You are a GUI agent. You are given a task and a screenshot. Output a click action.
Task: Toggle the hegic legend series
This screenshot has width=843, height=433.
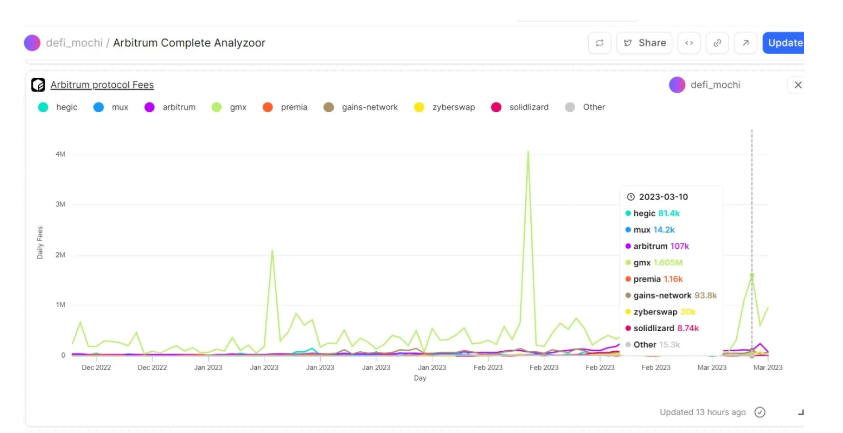58,107
